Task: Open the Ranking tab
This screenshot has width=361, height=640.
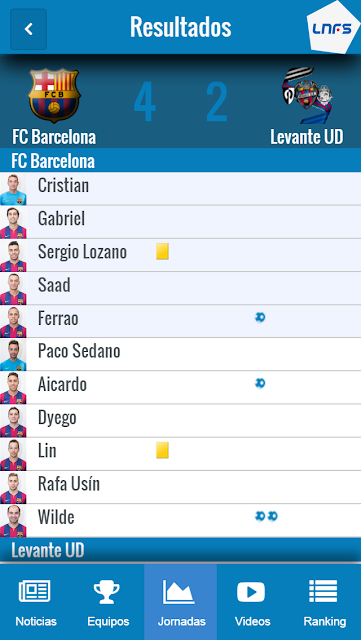Action: tap(325, 602)
